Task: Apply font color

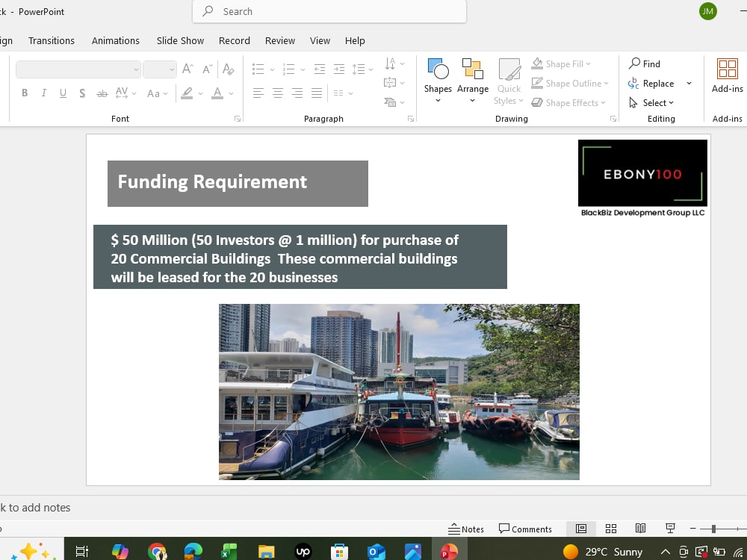Action: point(217,93)
